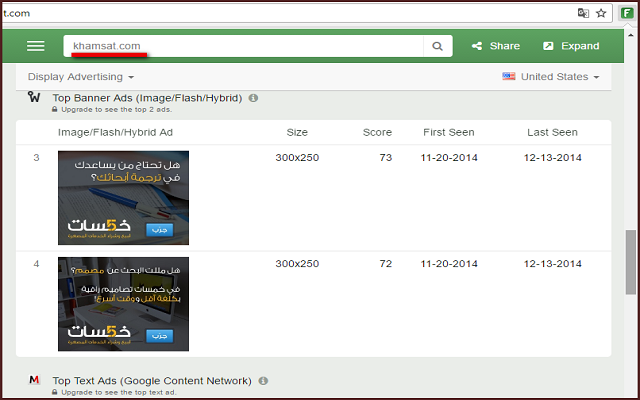Open the green F extension icon
640x400 pixels.
(627, 13)
